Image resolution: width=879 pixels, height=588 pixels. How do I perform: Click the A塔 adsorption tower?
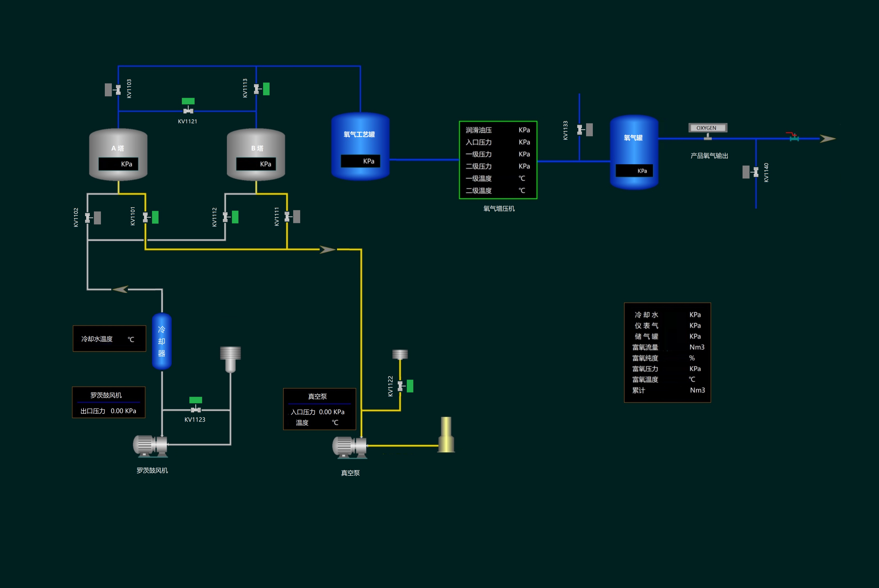[118, 155]
